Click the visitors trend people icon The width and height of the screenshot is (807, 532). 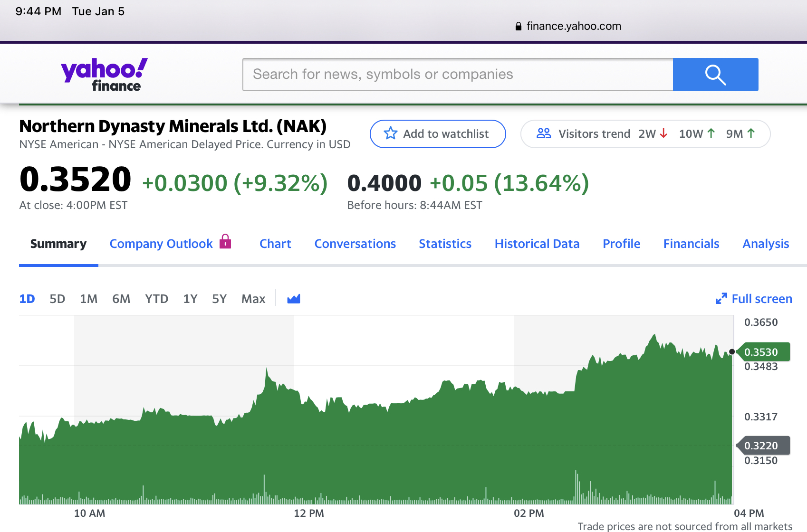544,133
